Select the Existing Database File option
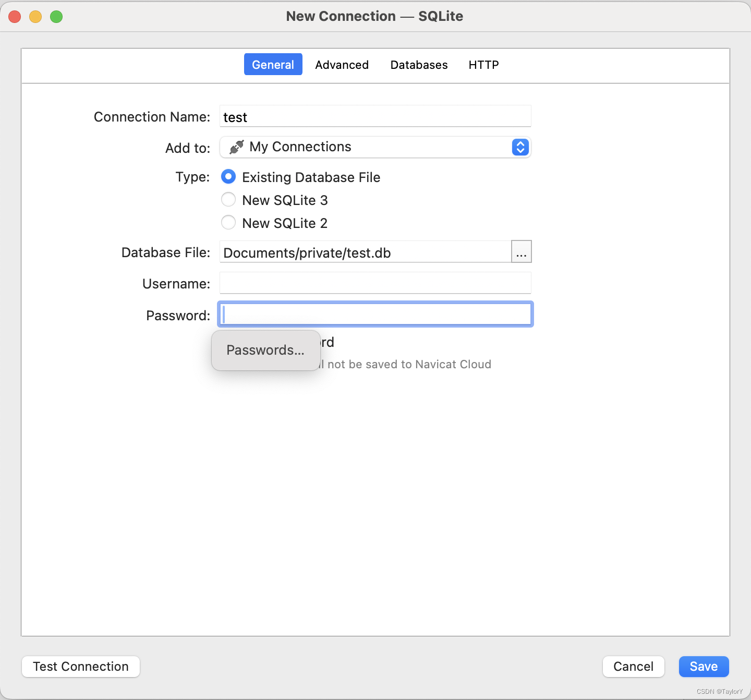 (x=228, y=177)
